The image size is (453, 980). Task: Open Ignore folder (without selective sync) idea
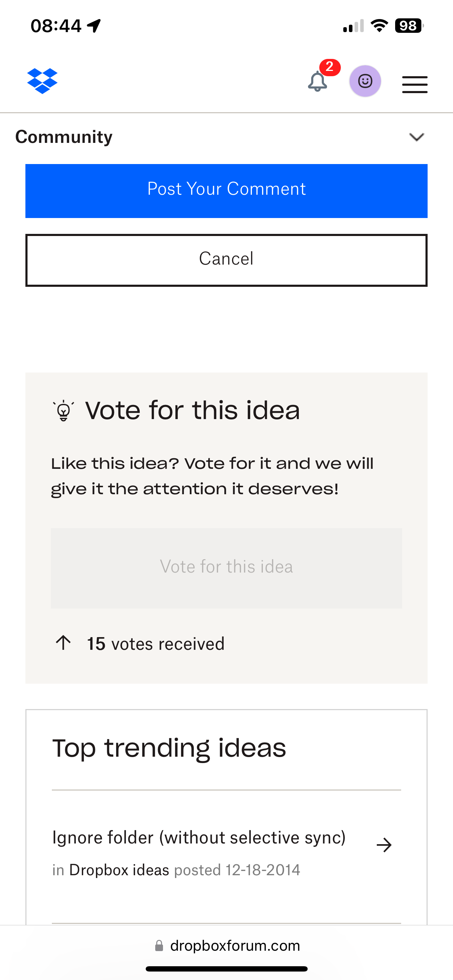[199, 838]
